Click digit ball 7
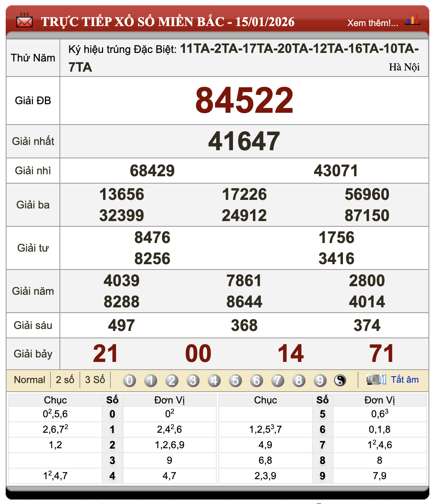Viewport: 435px width, 504px height. point(278,380)
